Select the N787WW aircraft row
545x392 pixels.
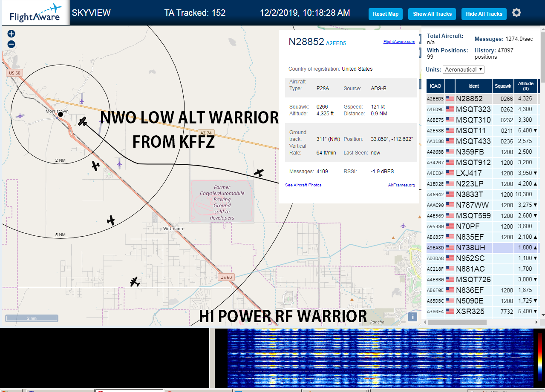click(482, 205)
